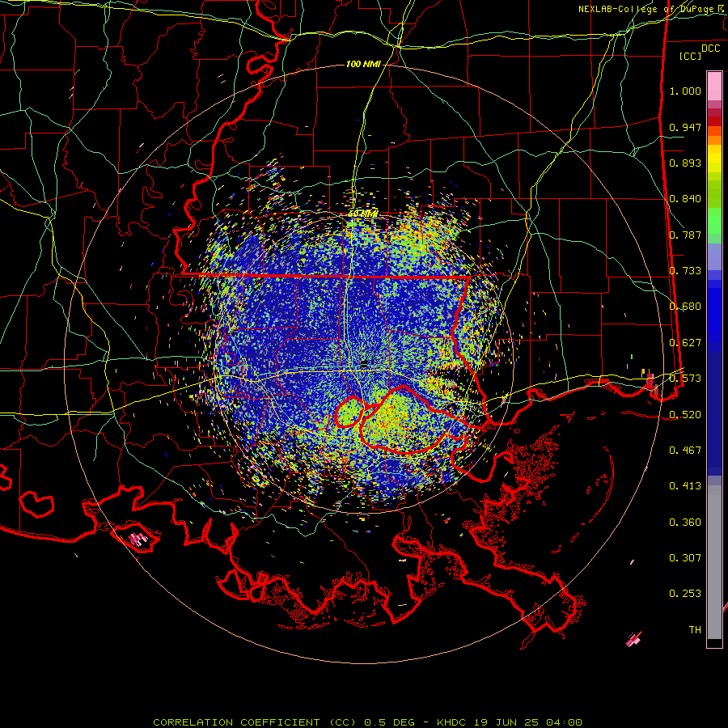The width and height of the screenshot is (728, 728).
Task: Click the 0.467 scale value
Action: click(685, 451)
